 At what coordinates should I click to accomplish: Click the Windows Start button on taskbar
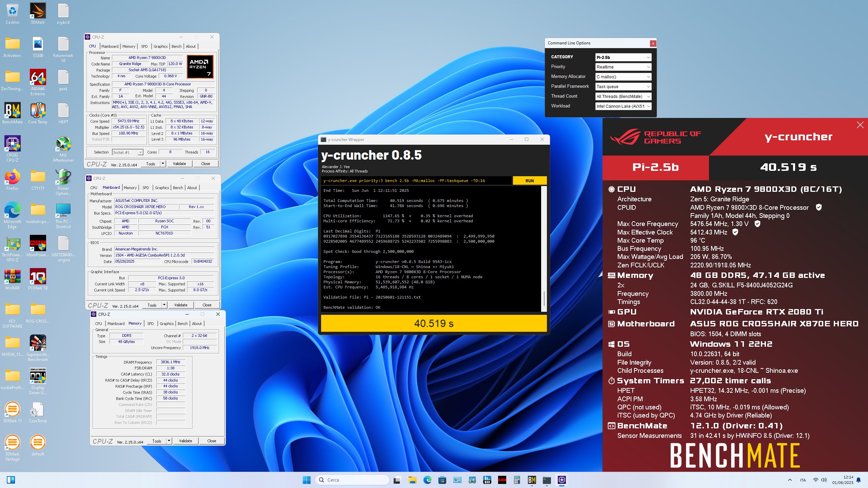point(307,480)
